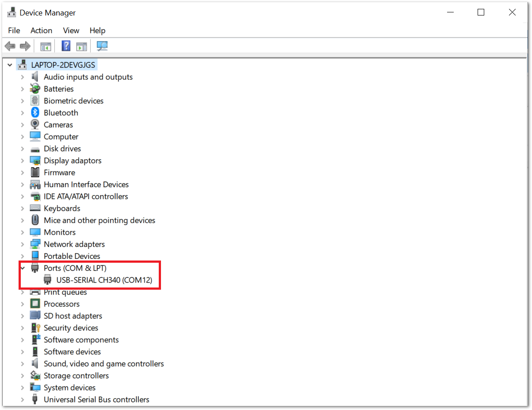Screen dimensions: 532x410
Task: Expand the SD host adapters arrow
Action: (23, 316)
